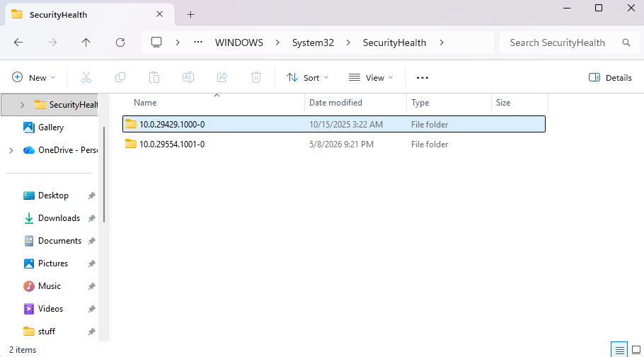Close the SecurityHealth tab

pos(160,14)
